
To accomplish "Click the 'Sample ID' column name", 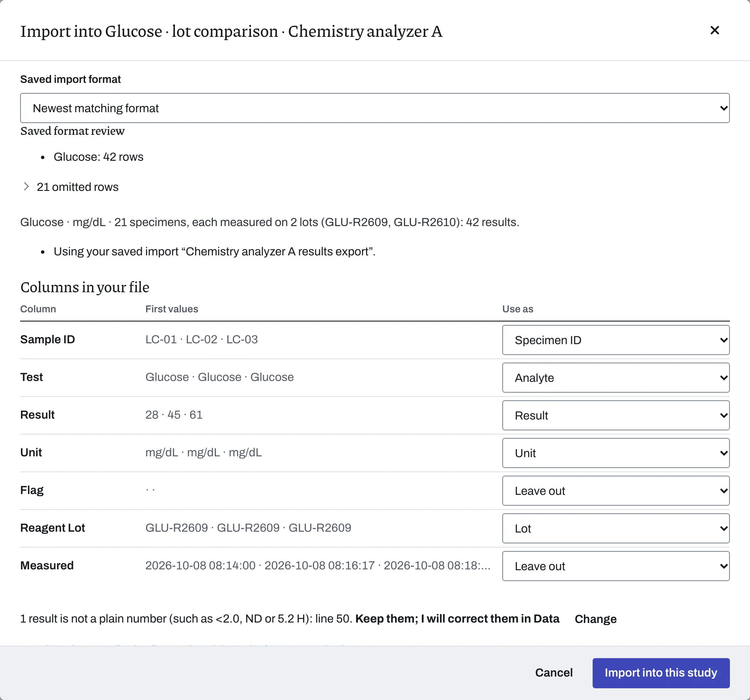I will pyautogui.click(x=47, y=340).
